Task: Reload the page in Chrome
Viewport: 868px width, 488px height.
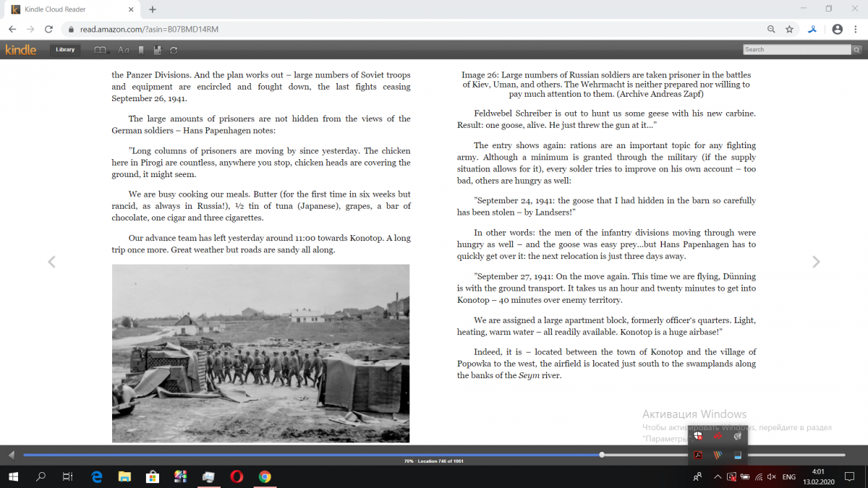Action: (48, 30)
